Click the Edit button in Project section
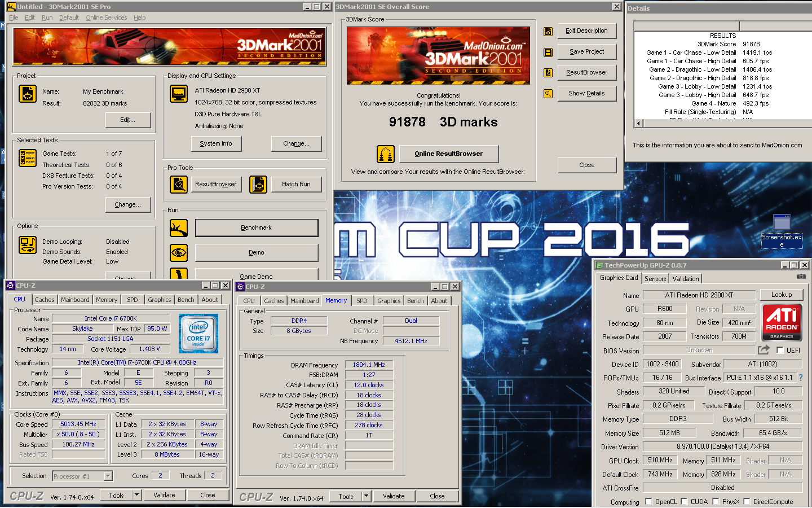The width and height of the screenshot is (812, 508). pos(128,120)
